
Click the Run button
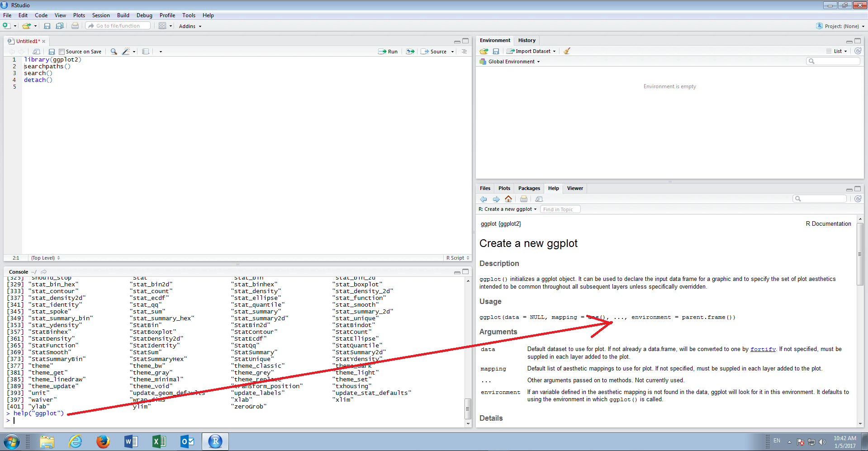(x=388, y=52)
